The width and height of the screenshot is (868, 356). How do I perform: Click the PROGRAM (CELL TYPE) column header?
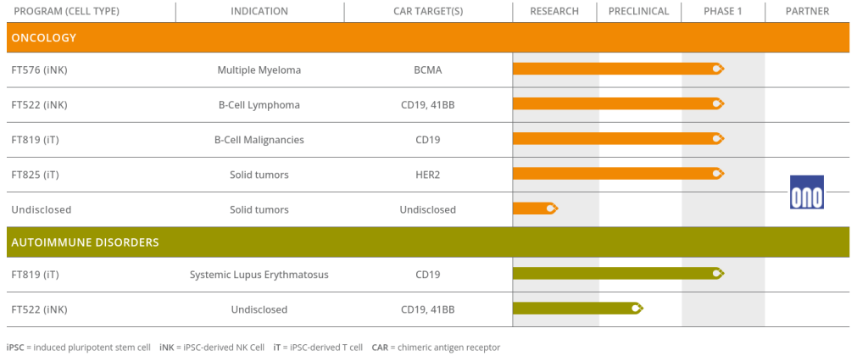click(x=67, y=12)
